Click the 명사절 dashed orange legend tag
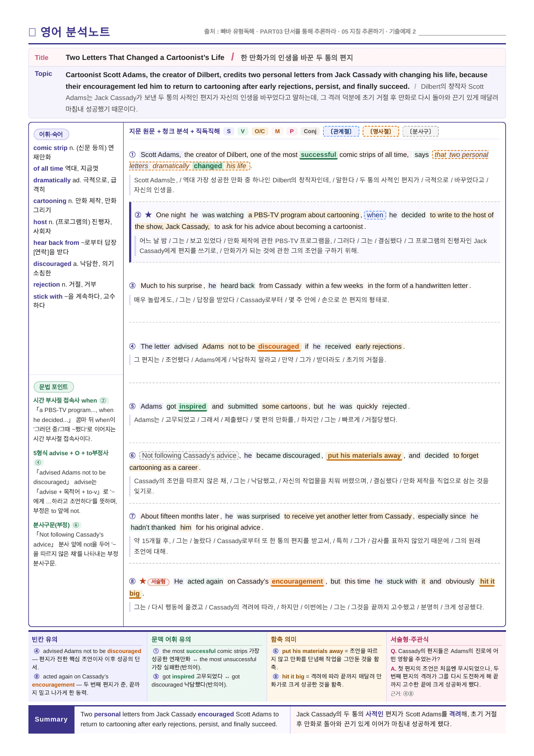 (381, 131)
